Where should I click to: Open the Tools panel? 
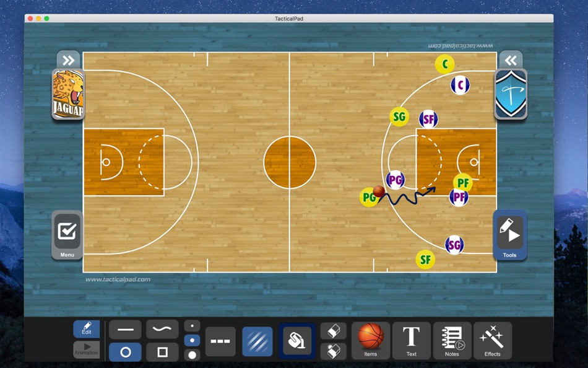[509, 234]
